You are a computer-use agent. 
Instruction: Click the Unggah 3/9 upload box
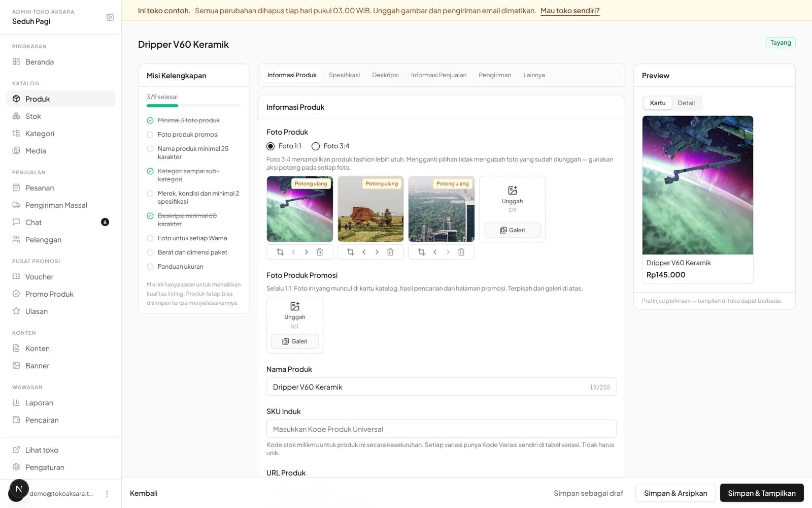tap(512, 198)
